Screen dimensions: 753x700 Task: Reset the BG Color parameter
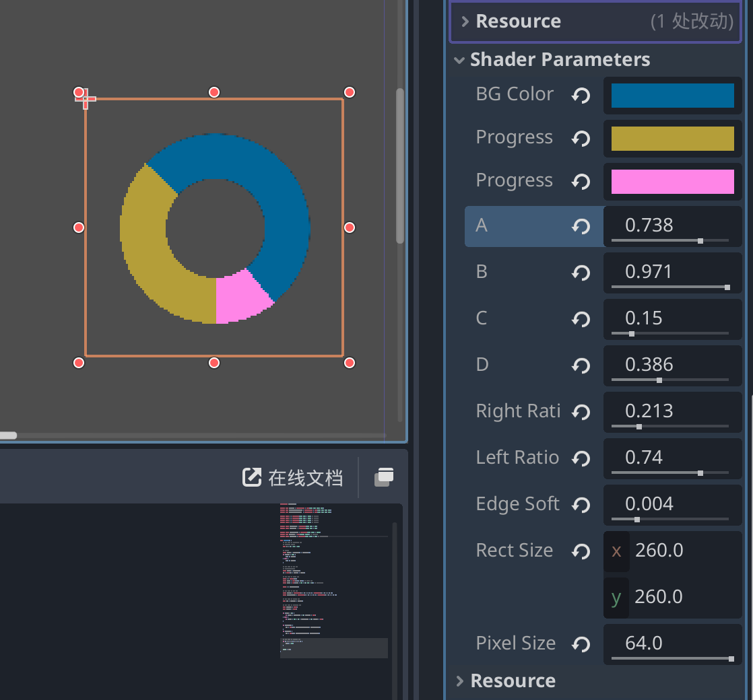pos(581,96)
